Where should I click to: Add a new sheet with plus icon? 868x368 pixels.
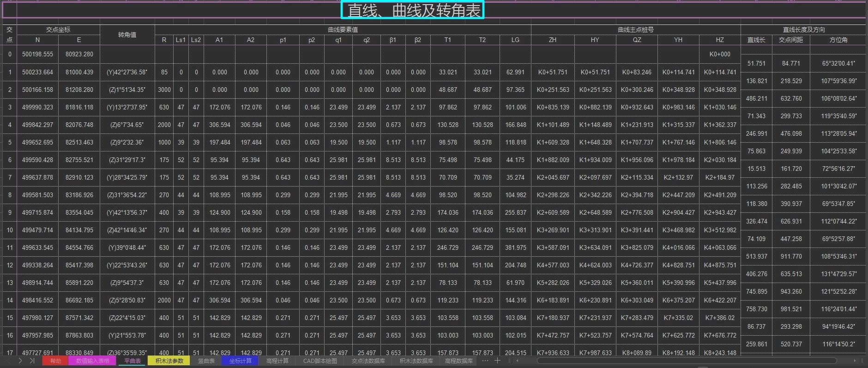497,361
